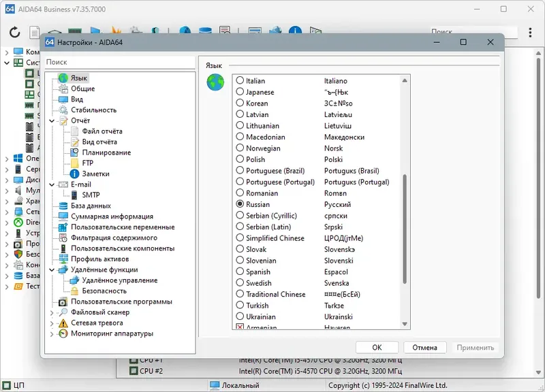The height and width of the screenshot is (392, 545).
Task: Expand the Файловый сканер branch
Action: (52, 312)
